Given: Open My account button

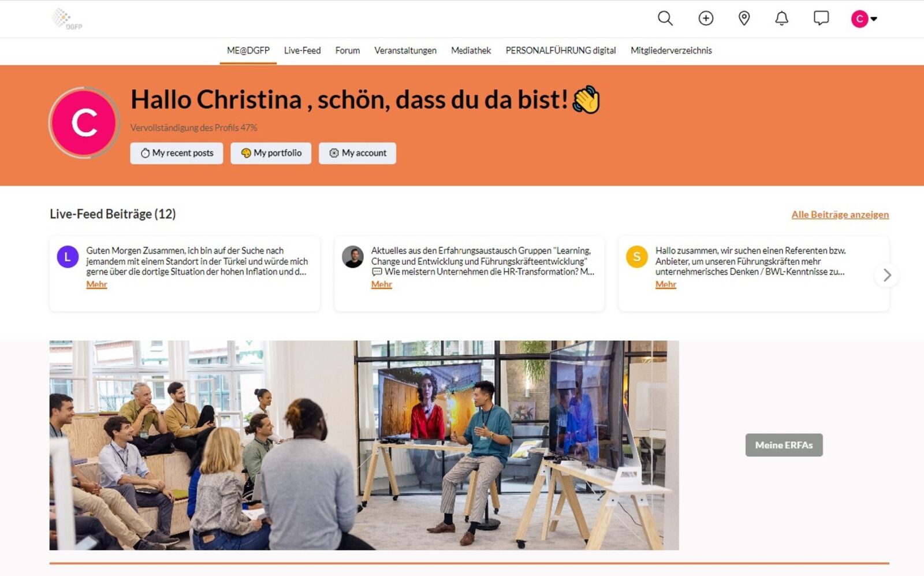Looking at the screenshot, I should 357,153.
